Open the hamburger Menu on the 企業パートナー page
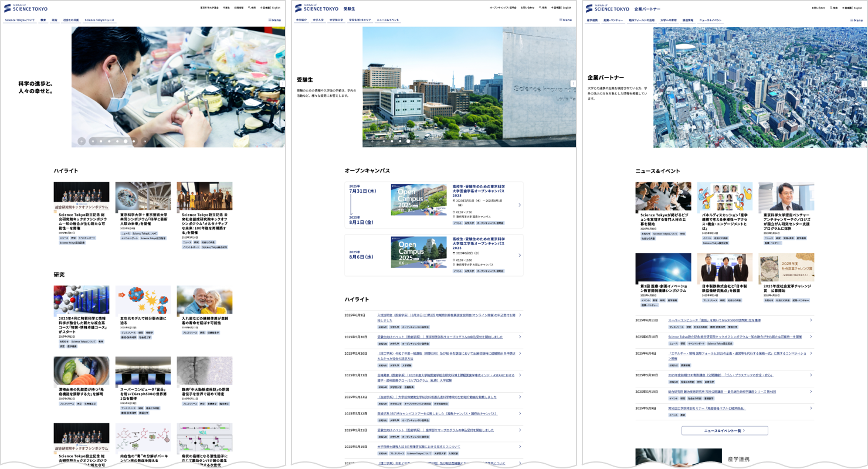Screen dimensions: 868x469 coord(856,20)
